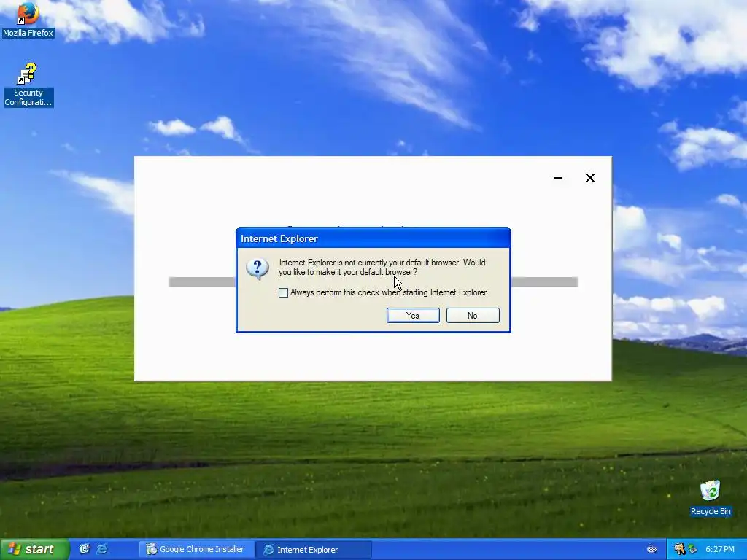
Task: Click the green tray icon beside clock
Action: [x=693, y=549]
